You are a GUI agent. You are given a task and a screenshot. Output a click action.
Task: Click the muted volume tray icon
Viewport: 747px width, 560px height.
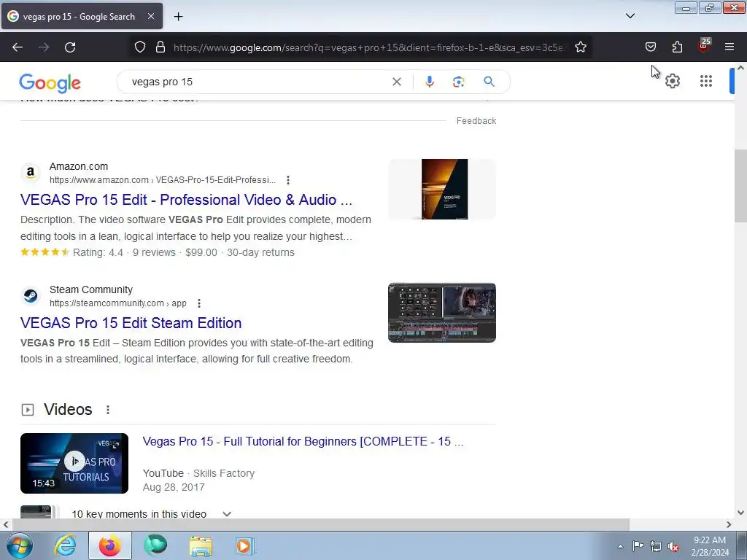[x=673, y=546]
